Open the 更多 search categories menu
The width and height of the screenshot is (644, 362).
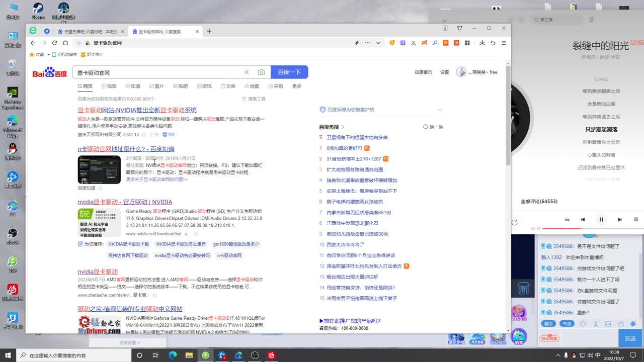297,86
